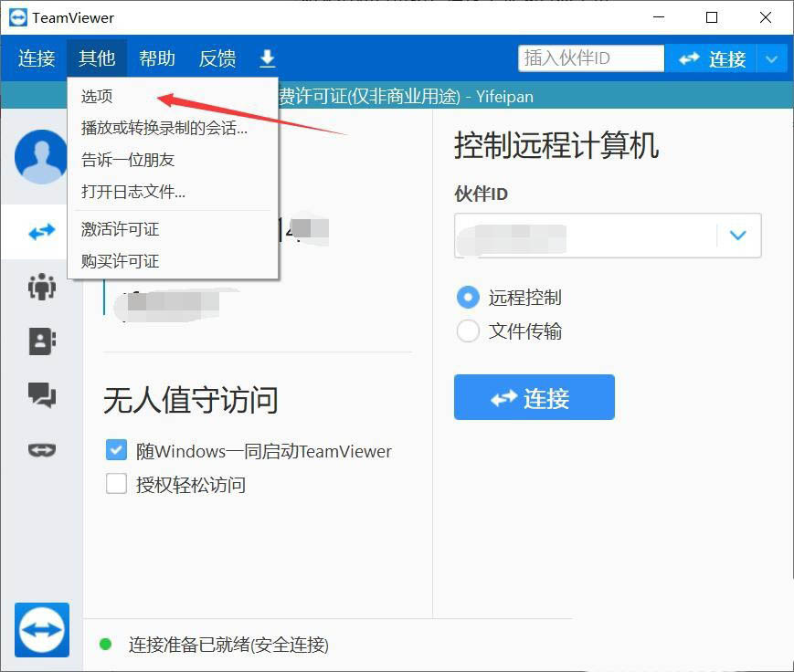Click the 插入伙伴ID input field

(x=591, y=58)
